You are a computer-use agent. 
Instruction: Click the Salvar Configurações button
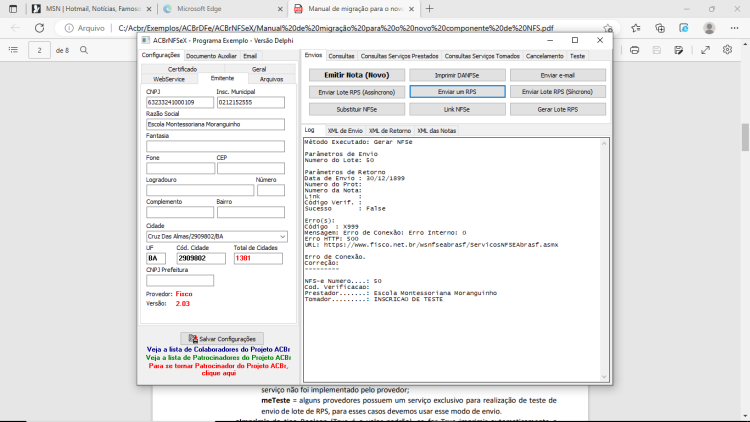[222, 339]
